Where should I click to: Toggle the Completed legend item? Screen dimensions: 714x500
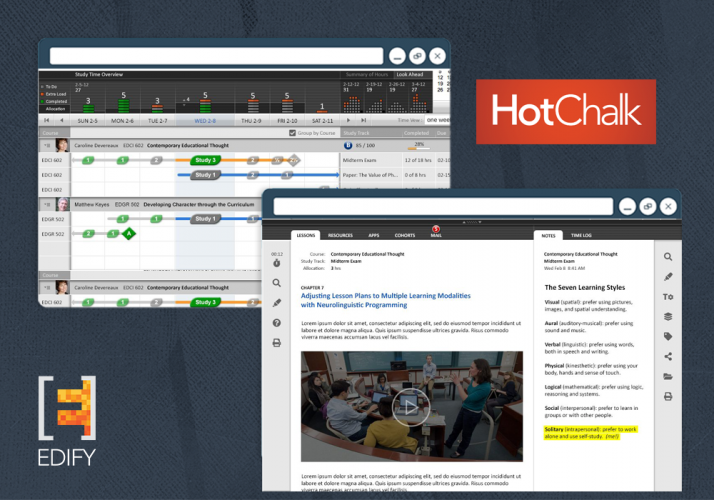[54, 101]
